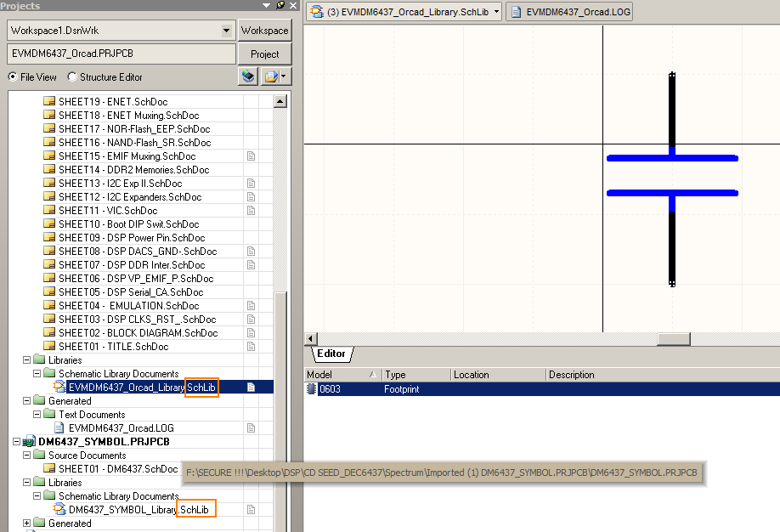Click the SHEET06 - DSP VP_EMIF_P sheet icon
780x532 pixels.
click(x=49, y=278)
